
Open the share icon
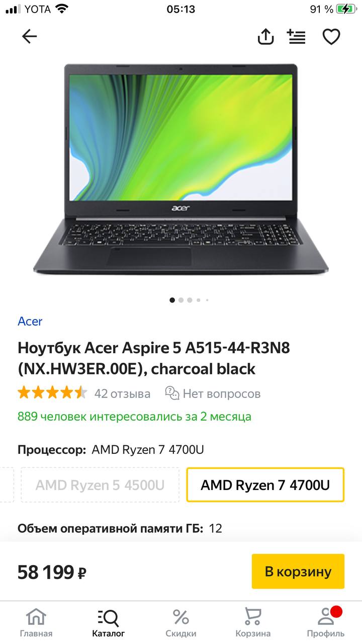point(265,36)
